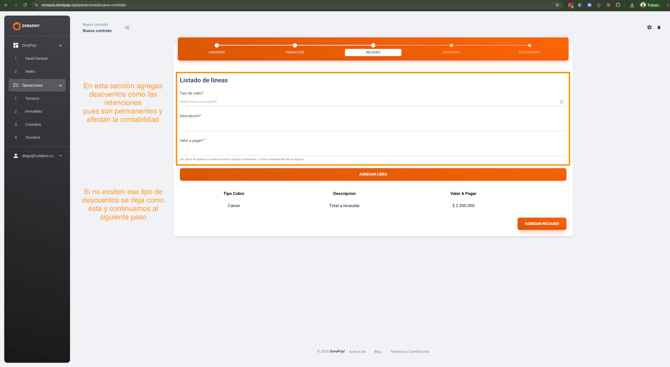Screen dimensions: 670x367
Task: Click the dashboard grid icon beside DoraPay!
Action: 16,45
